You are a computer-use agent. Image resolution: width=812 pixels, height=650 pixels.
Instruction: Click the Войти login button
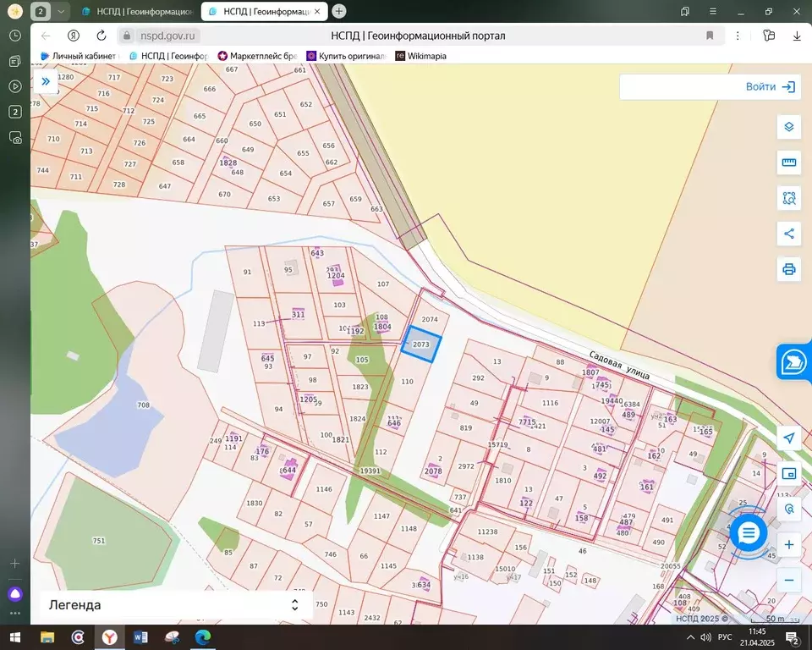(x=770, y=86)
